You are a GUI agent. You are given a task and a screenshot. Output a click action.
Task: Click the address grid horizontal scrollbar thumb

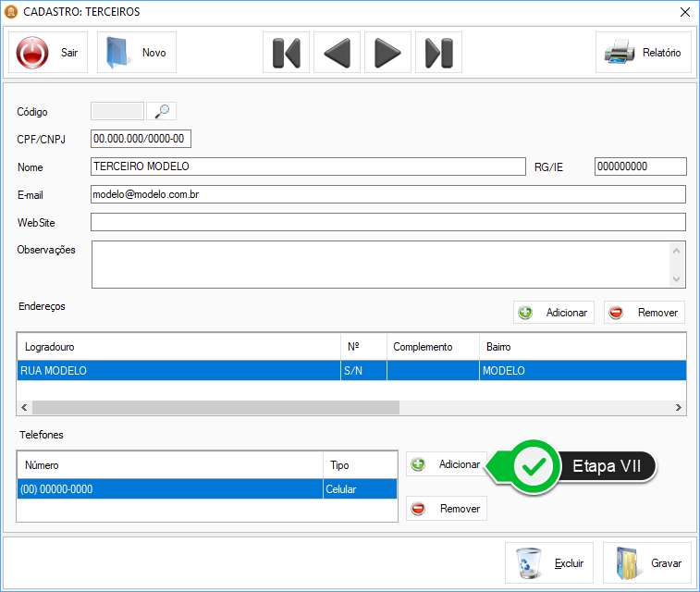tap(215, 407)
